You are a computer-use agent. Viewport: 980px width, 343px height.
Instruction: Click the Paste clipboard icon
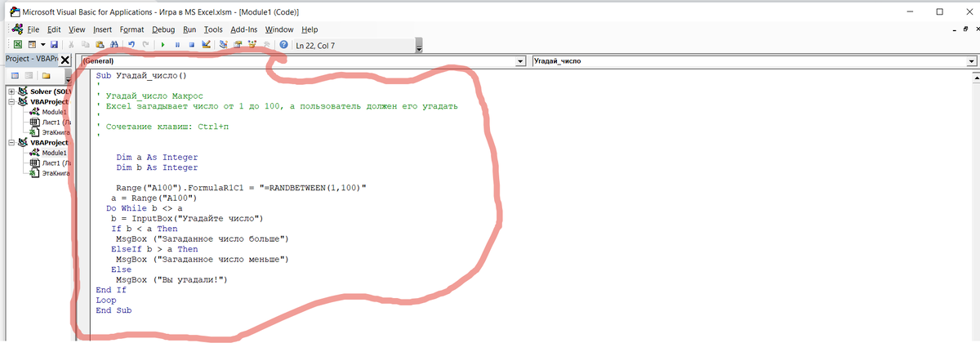(x=100, y=44)
